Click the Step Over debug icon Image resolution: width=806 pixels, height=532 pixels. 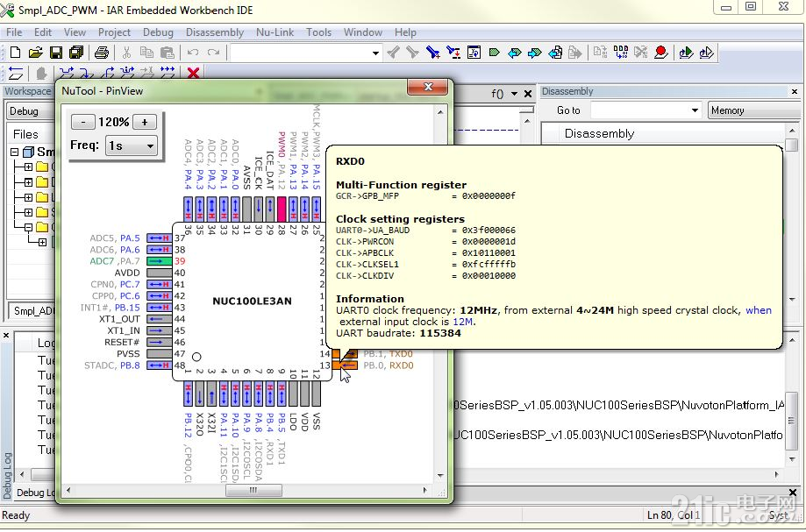click(67, 73)
